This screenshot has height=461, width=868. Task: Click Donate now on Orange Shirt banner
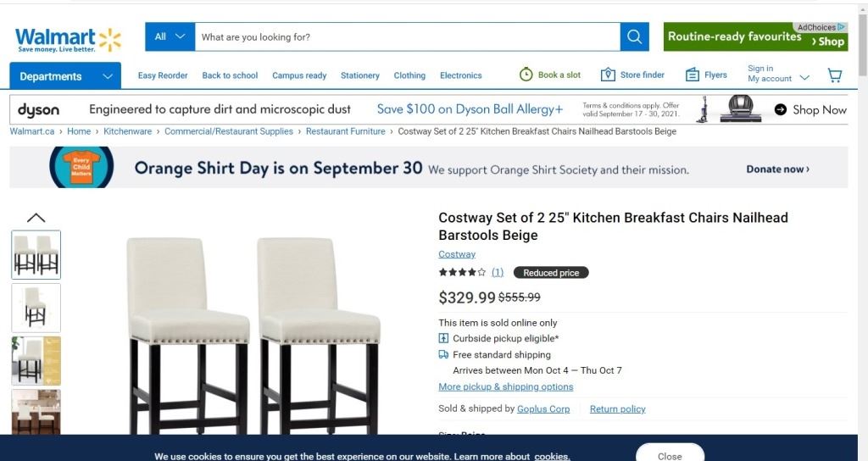click(x=777, y=169)
